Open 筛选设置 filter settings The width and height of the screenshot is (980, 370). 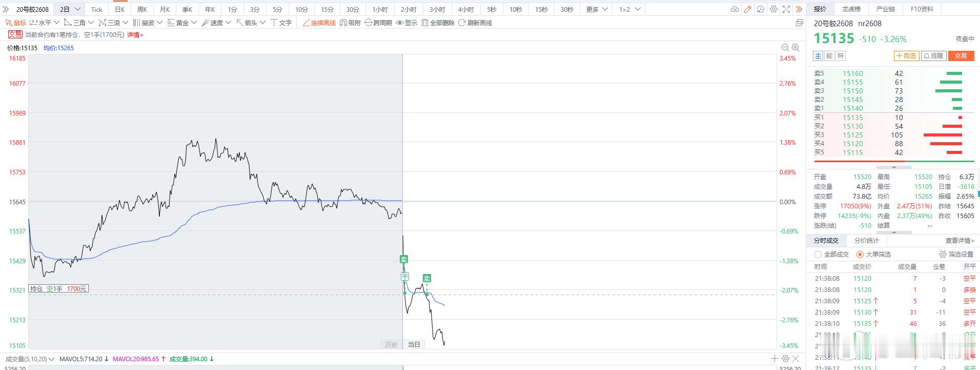coord(956,255)
